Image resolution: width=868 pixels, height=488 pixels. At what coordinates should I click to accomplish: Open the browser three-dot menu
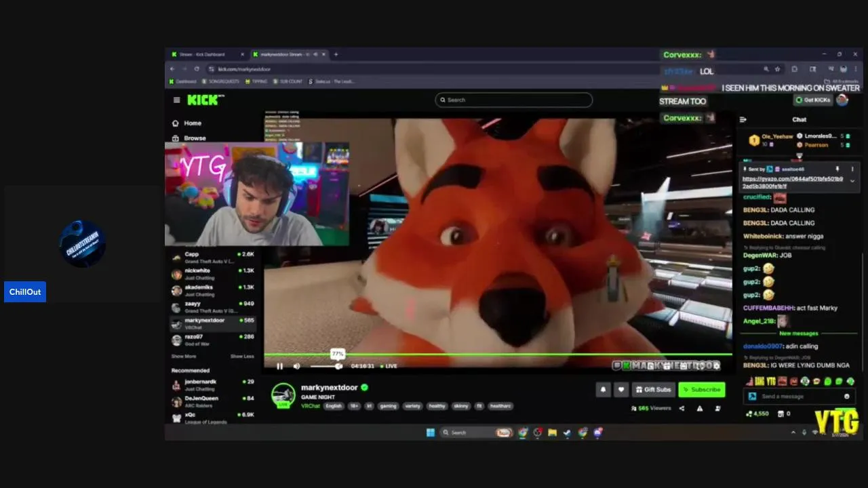[857, 69]
